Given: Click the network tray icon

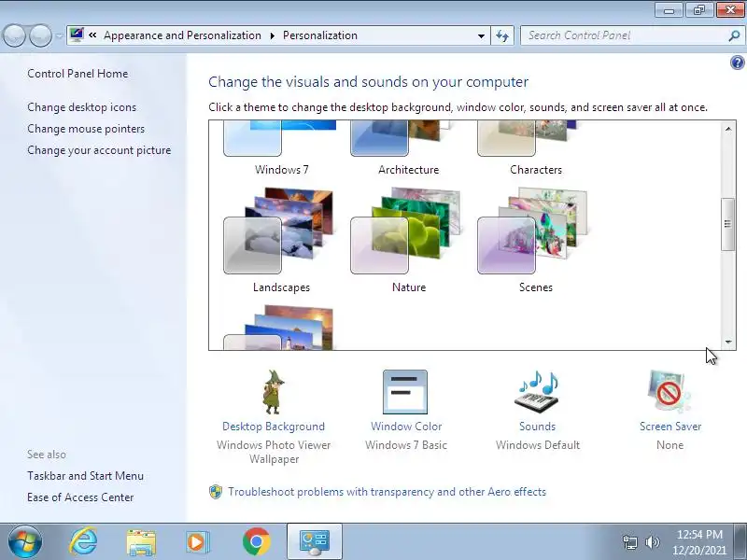Looking at the screenshot, I should click(629, 542).
